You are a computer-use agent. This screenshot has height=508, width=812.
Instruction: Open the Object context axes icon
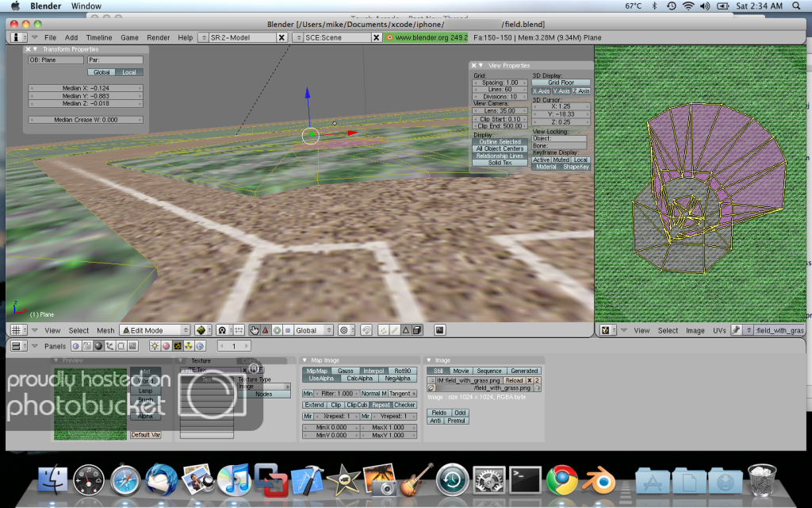109,346
